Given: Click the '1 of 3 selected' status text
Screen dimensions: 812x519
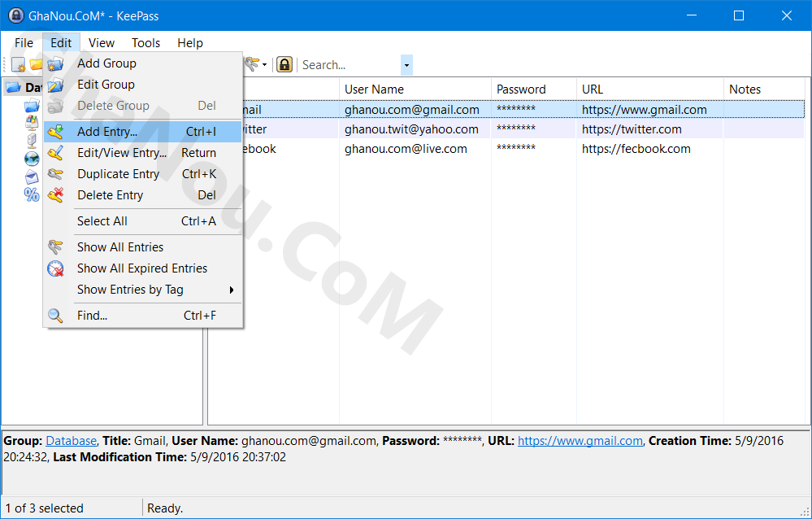Looking at the screenshot, I should point(45,508).
